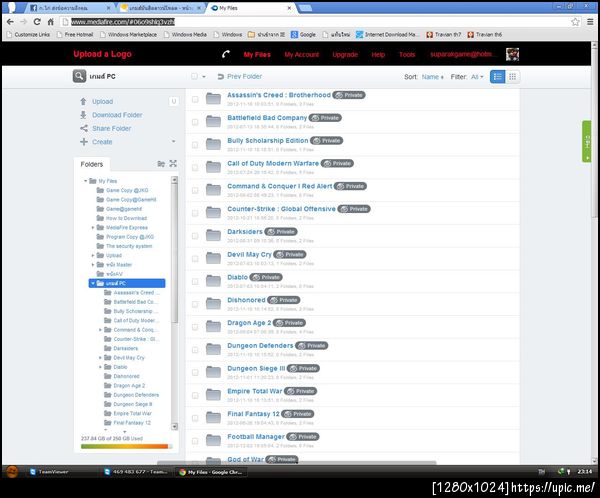Open the browser home page icon
The width and height of the screenshot is (600, 498).
tap(51, 22)
